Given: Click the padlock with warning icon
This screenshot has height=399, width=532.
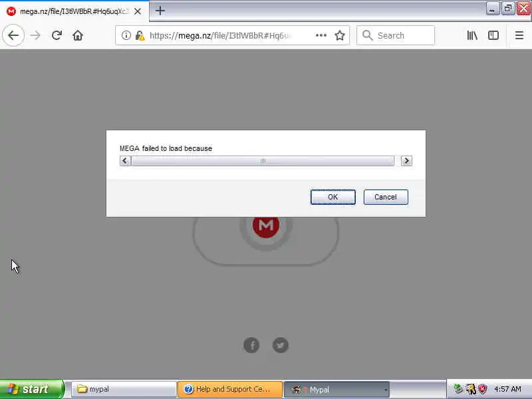Looking at the screenshot, I should 140,35.
